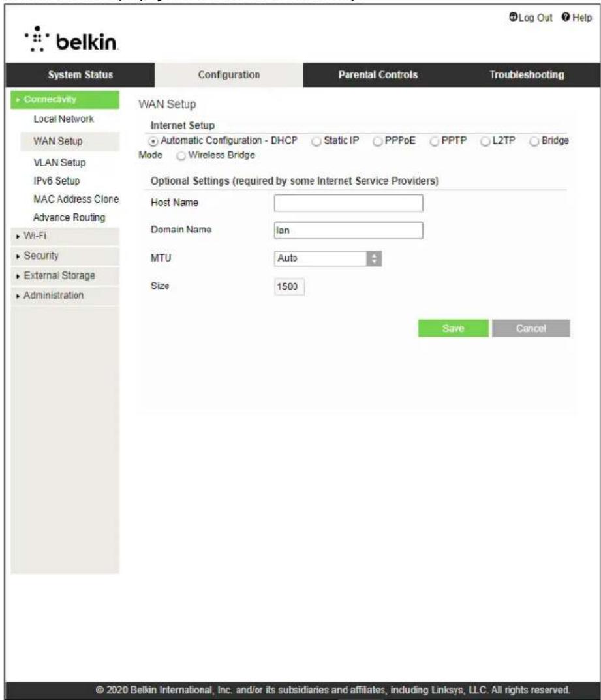Select the PPTP radio option
601x700 pixels.
(434, 142)
